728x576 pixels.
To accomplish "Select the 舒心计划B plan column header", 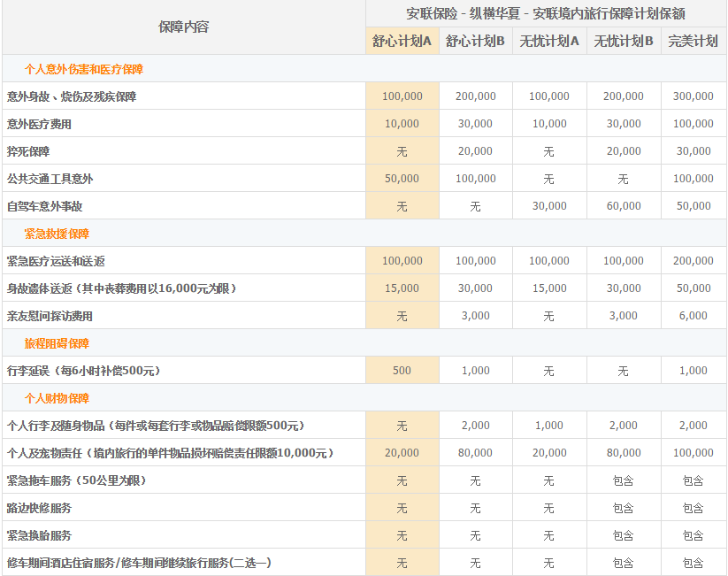I will [x=475, y=41].
